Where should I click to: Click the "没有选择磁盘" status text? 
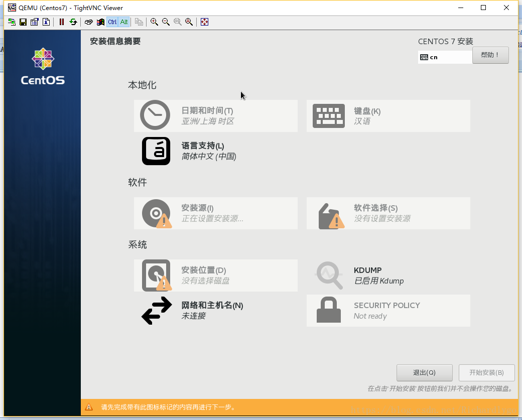[205, 281]
